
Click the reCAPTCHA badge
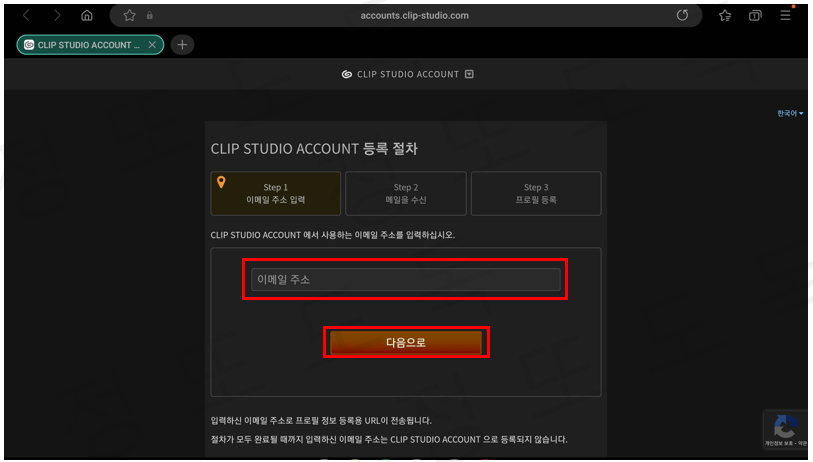click(785, 429)
